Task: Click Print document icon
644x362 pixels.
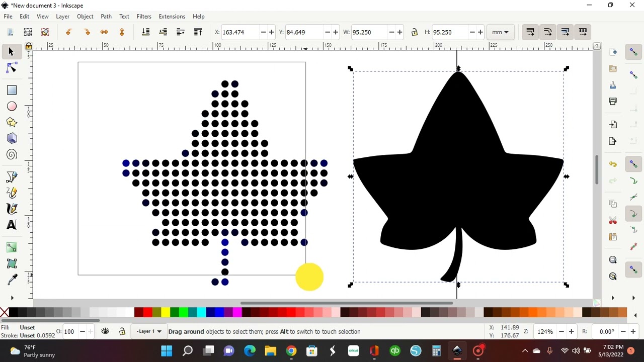Action: tap(613, 101)
